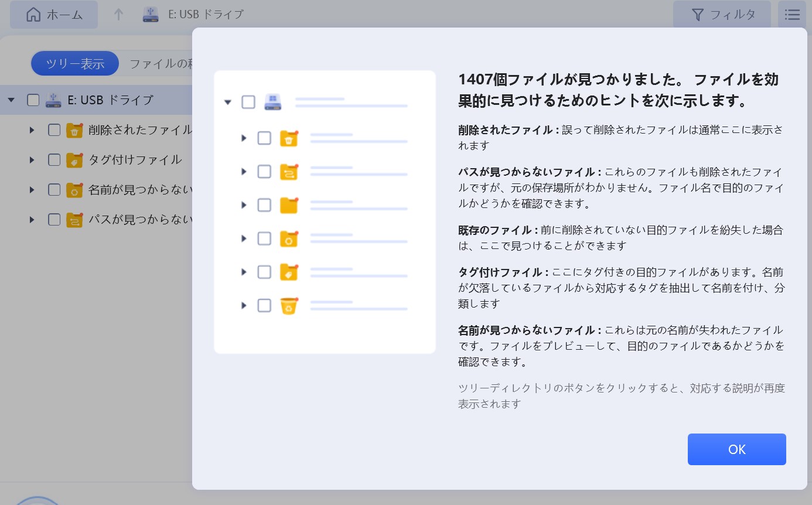Expand the パスが見つからない folder

click(x=32, y=220)
